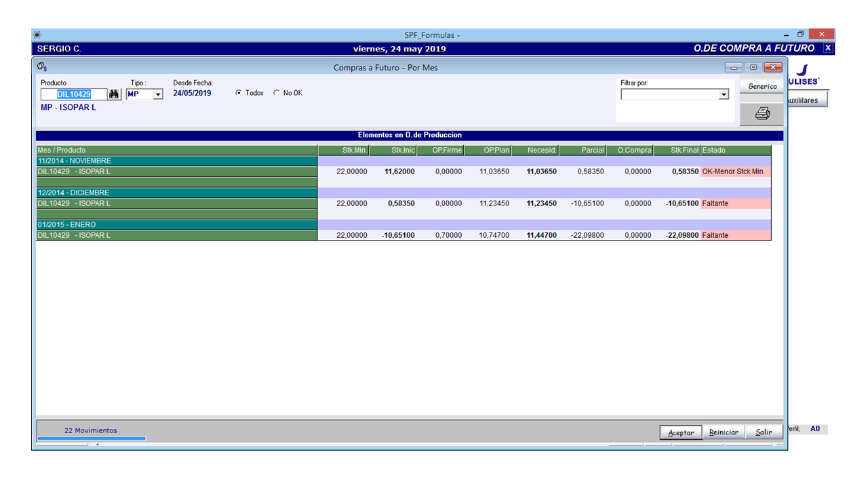Exit via the Salir button
Image resolution: width=868 pixels, height=488 pixels.
tap(764, 432)
